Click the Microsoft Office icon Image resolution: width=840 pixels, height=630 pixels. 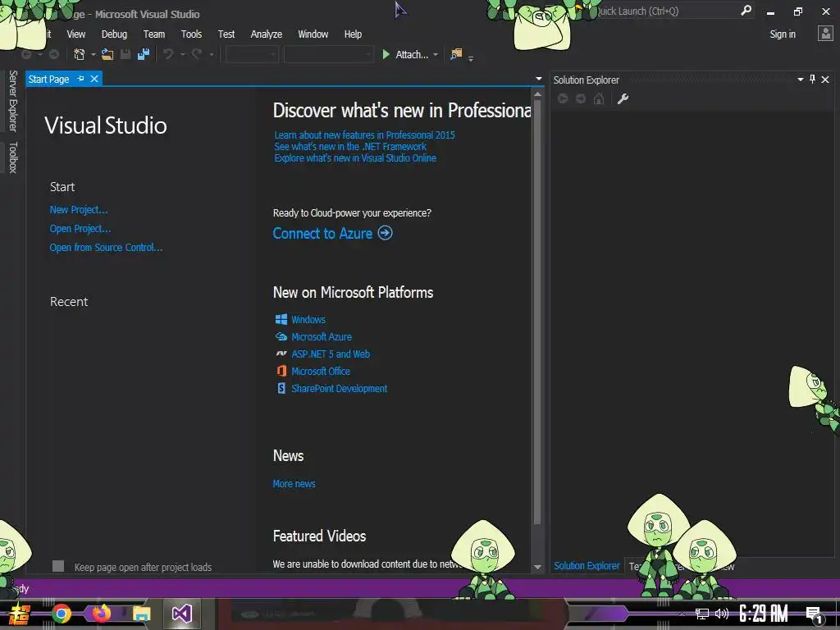coord(281,371)
